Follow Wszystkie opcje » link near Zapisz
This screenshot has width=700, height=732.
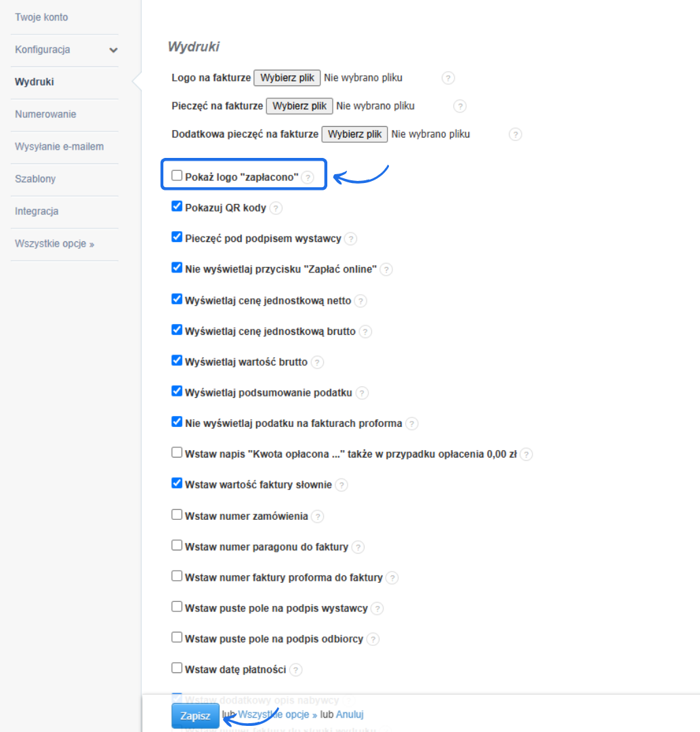[x=278, y=715]
